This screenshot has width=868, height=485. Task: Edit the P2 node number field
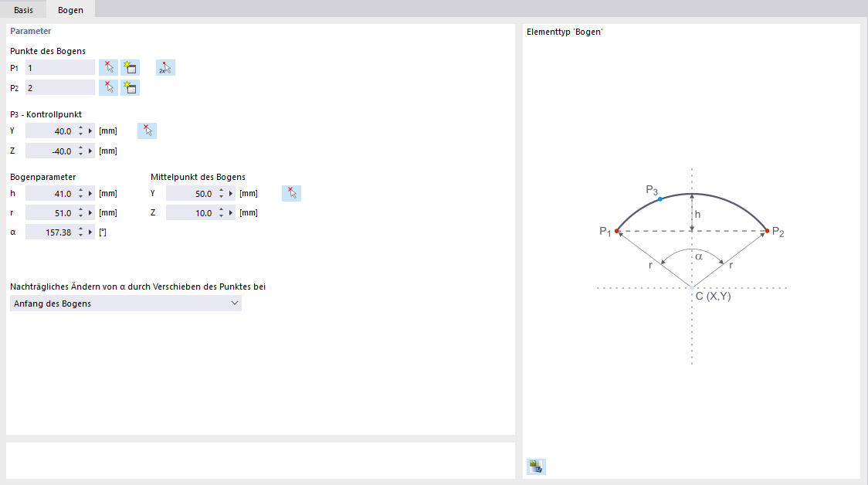tap(59, 87)
